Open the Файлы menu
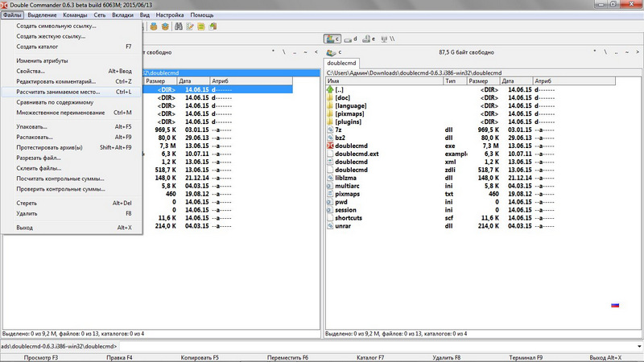644x362 pixels. 12,15
